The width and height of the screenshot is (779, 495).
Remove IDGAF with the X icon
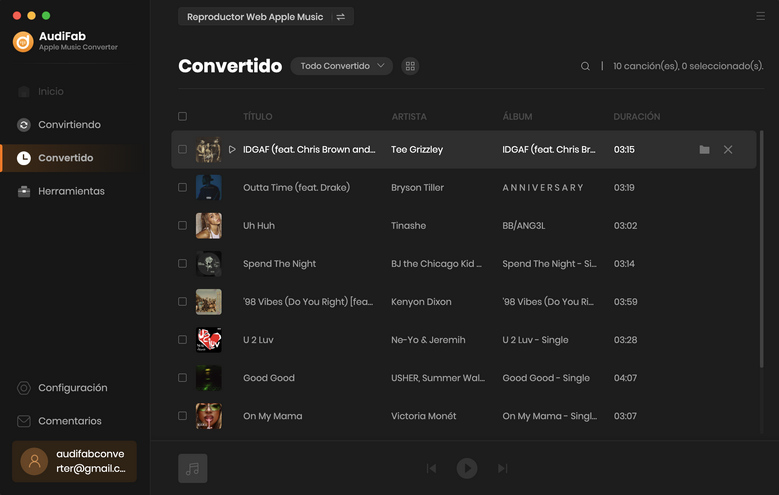click(728, 150)
